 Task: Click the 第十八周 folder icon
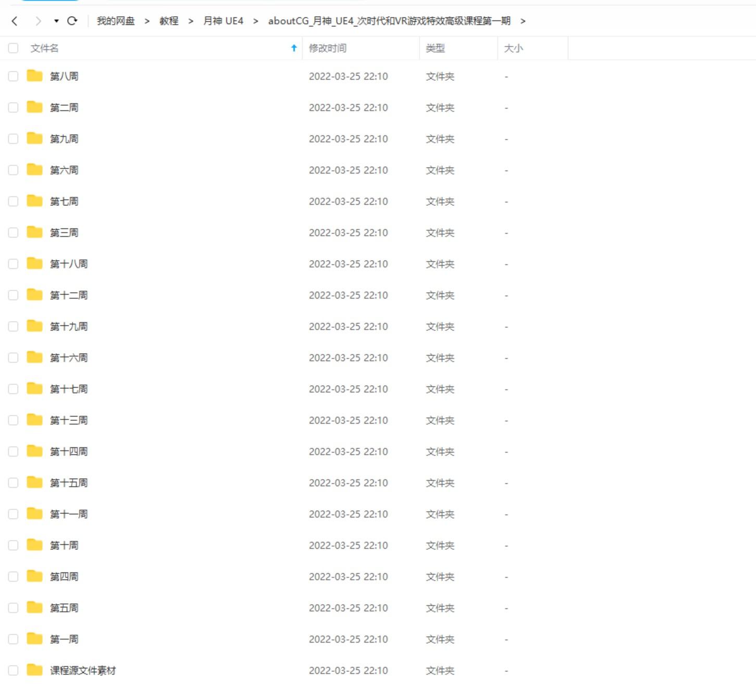[34, 263]
